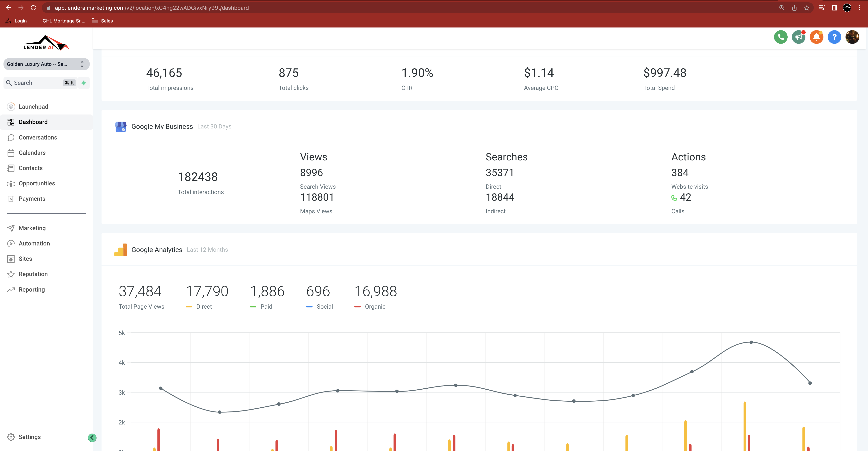Click the sidebar Search field

[40, 83]
